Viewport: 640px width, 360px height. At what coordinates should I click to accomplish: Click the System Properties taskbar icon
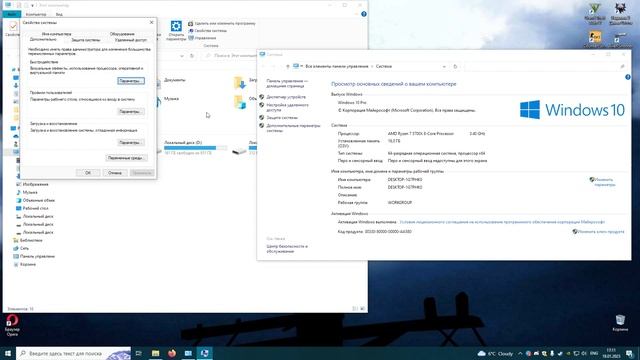pyautogui.click(x=204, y=353)
